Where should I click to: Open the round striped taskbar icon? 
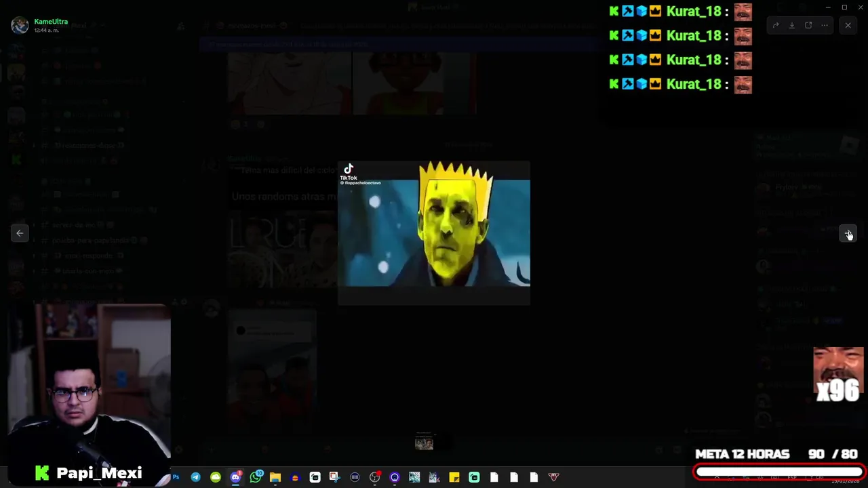click(x=355, y=477)
